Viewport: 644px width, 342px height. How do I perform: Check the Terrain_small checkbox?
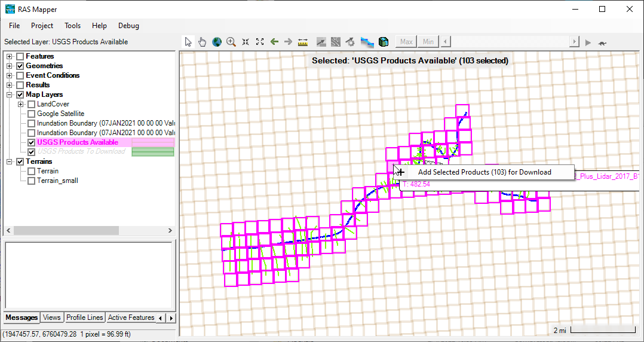click(32, 181)
